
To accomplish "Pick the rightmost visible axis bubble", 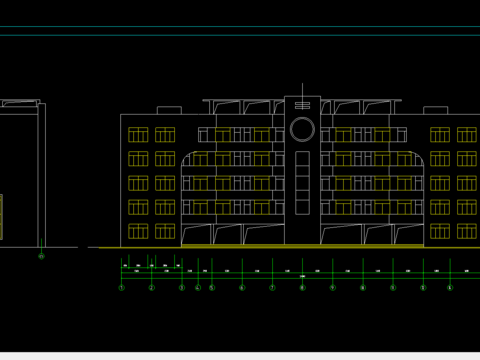I will click(450, 288).
